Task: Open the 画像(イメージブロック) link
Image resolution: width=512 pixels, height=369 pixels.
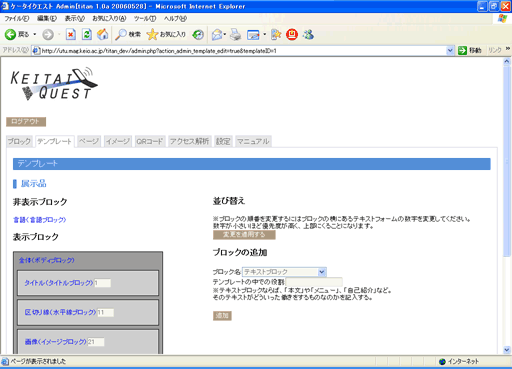Action: pyautogui.click(x=56, y=342)
